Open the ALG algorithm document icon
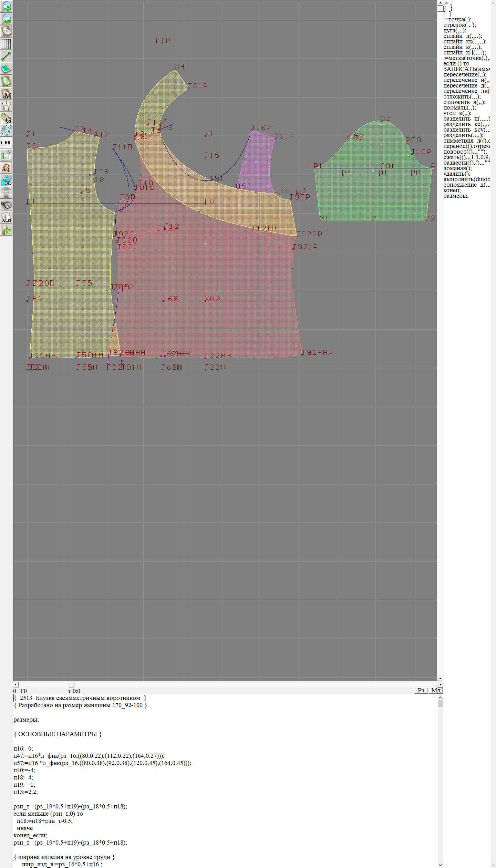The height and width of the screenshot is (868, 496). click(6, 217)
